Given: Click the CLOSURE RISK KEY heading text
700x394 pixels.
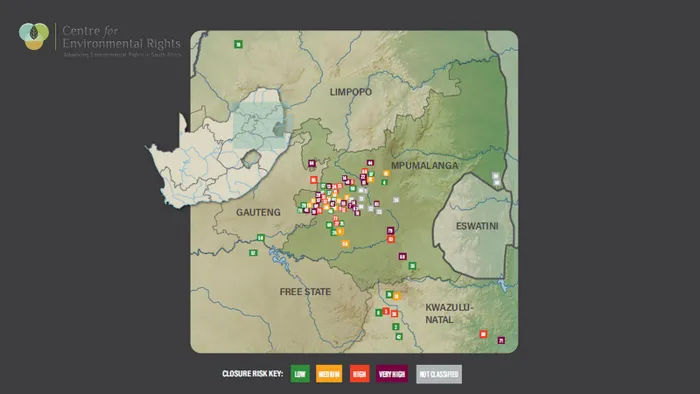Looking at the screenshot, I should 253,373.
